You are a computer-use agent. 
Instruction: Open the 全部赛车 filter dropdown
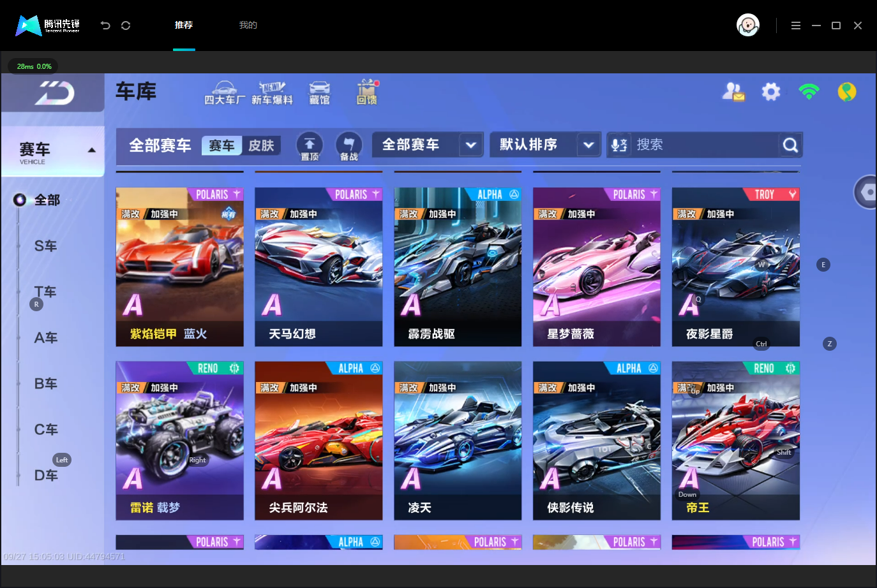point(428,145)
